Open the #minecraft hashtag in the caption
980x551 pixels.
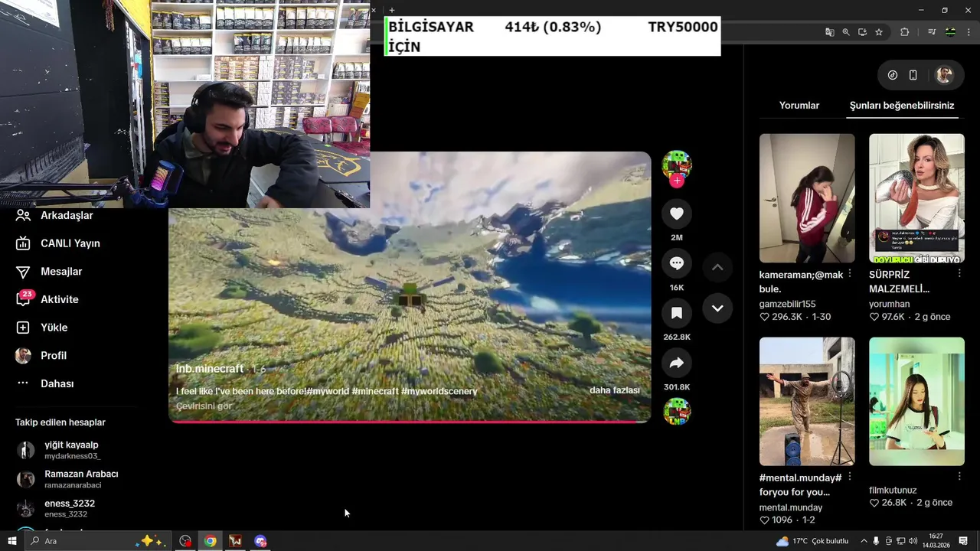tap(375, 391)
